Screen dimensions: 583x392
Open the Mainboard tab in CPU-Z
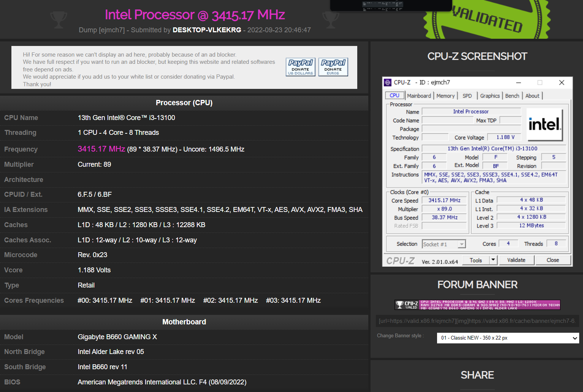419,95
